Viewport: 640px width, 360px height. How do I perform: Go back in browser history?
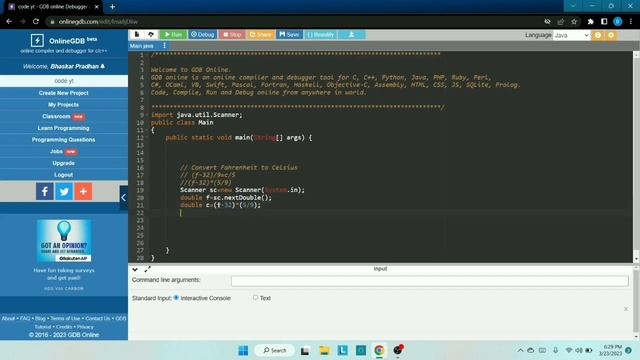pos(9,21)
